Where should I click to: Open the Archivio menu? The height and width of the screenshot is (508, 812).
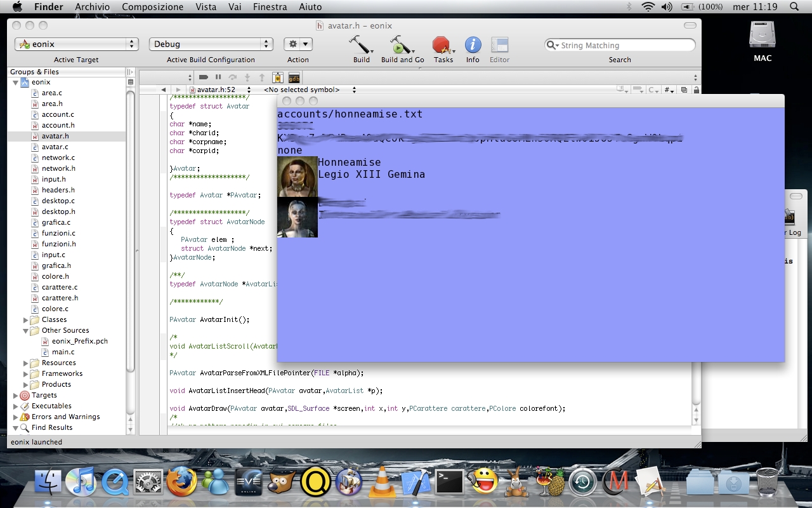click(x=92, y=7)
